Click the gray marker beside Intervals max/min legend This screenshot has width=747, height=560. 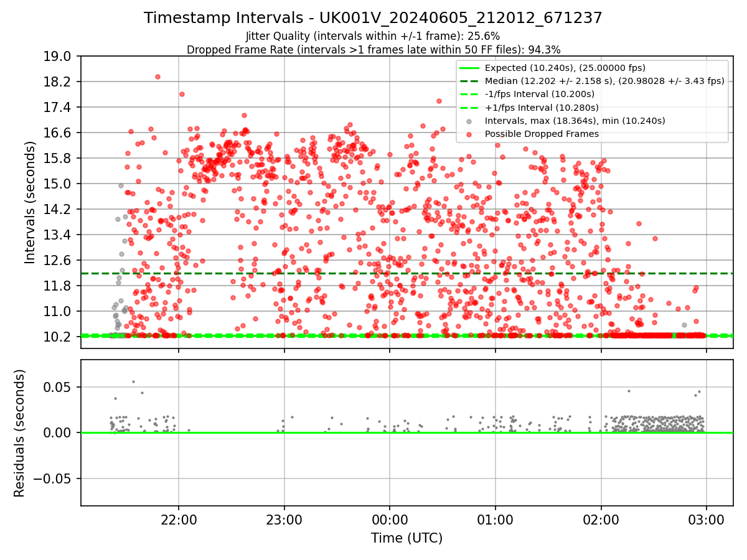(x=469, y=121)
